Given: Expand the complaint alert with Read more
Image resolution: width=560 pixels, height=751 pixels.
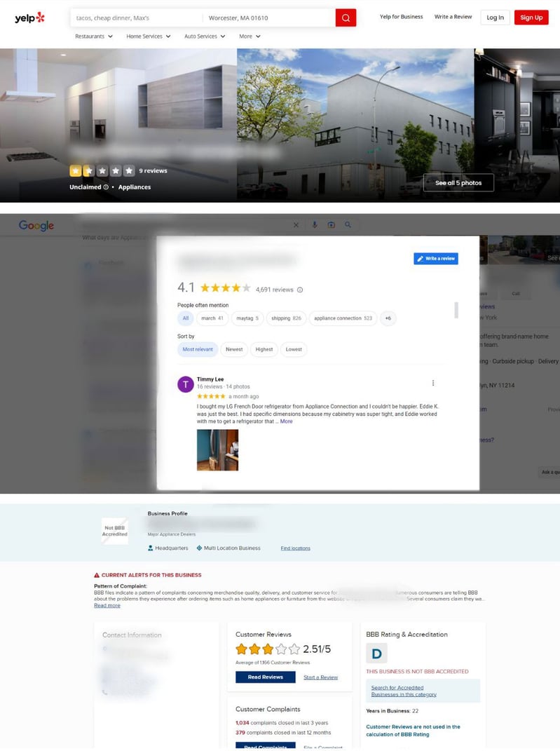Looking at the screenshot, I should coord(107,605).
